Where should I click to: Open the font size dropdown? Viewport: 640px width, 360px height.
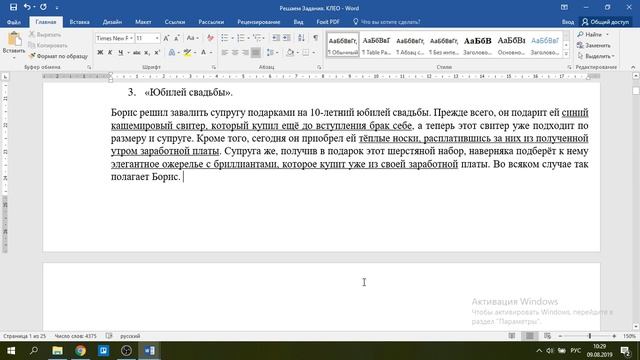tap(157, 38)
